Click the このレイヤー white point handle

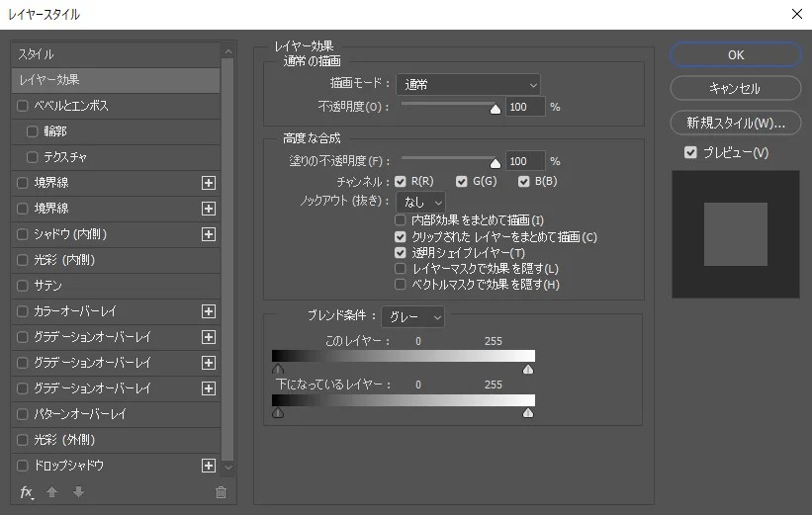[528, 369]
